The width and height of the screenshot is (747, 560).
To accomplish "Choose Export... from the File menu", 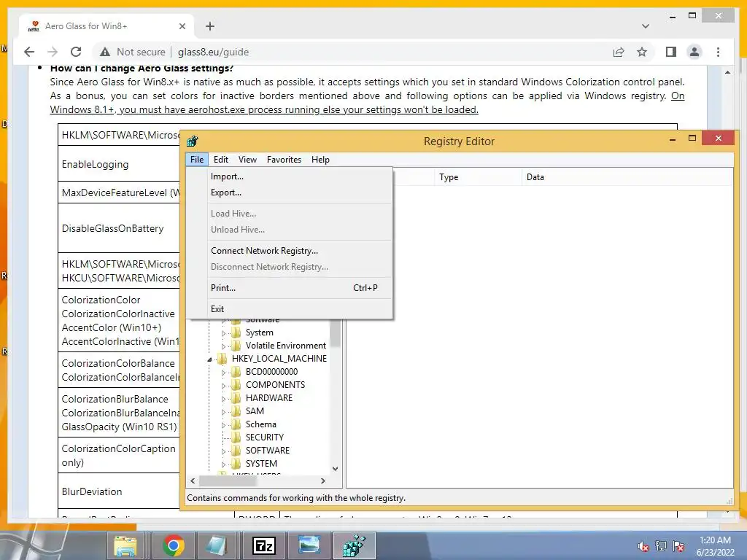I will [289, 192].
